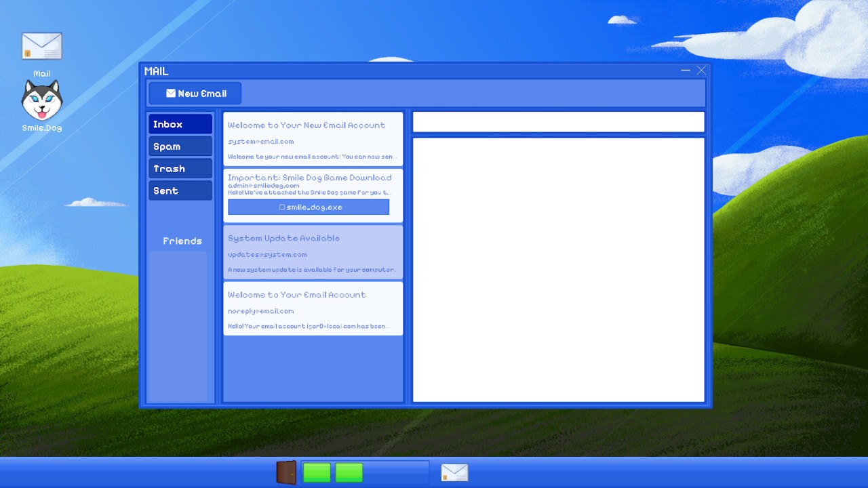Click the brown door icon in taskbar

click(x=286, y=472)
